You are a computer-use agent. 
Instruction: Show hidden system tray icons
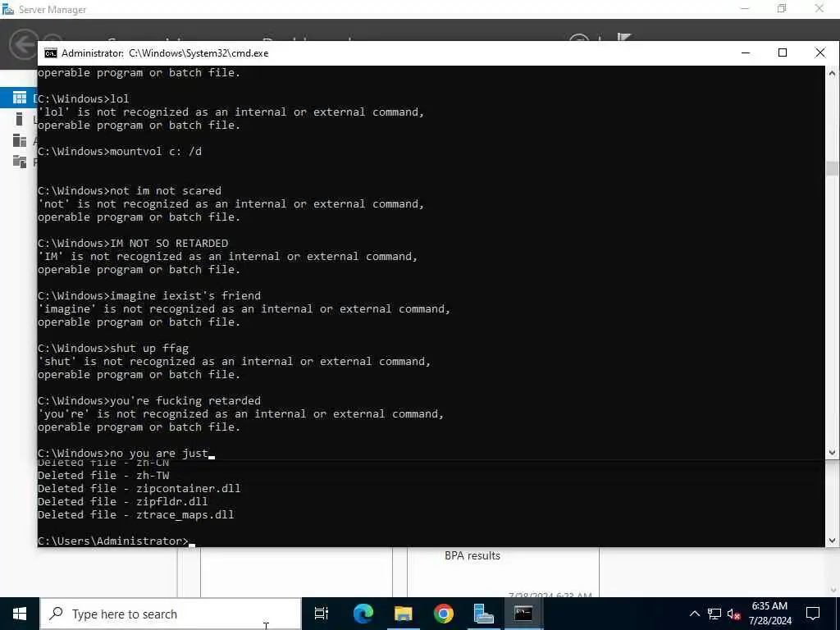point(694,614)
